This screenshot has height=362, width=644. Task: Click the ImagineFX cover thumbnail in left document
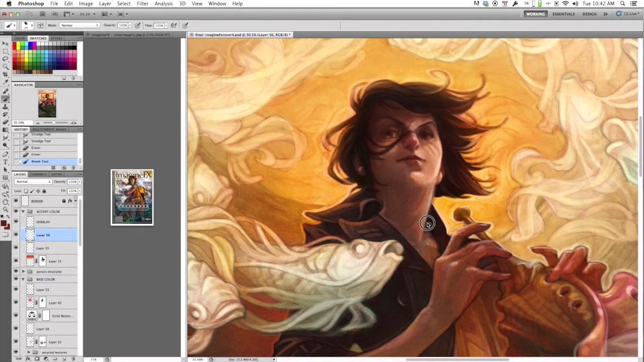point(132,197)
